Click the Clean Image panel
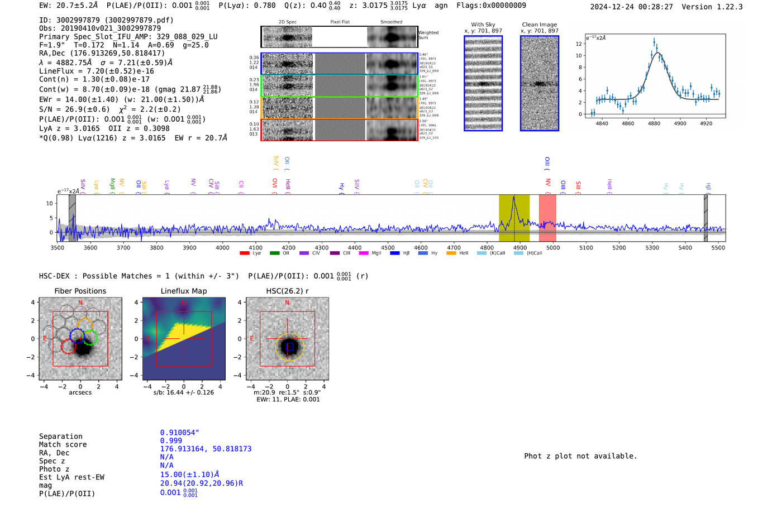 tap(540, 83)
